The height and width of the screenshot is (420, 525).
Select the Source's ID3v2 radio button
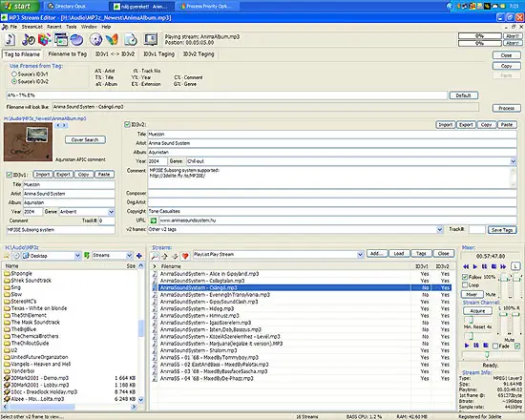(14, 81)
